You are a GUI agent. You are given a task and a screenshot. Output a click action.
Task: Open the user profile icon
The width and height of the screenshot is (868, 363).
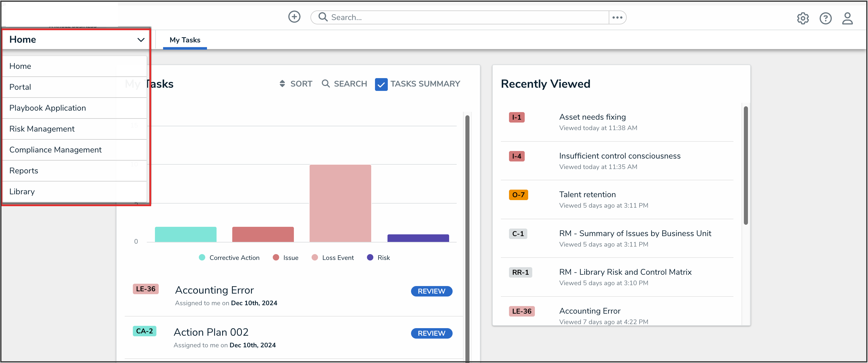847,18
